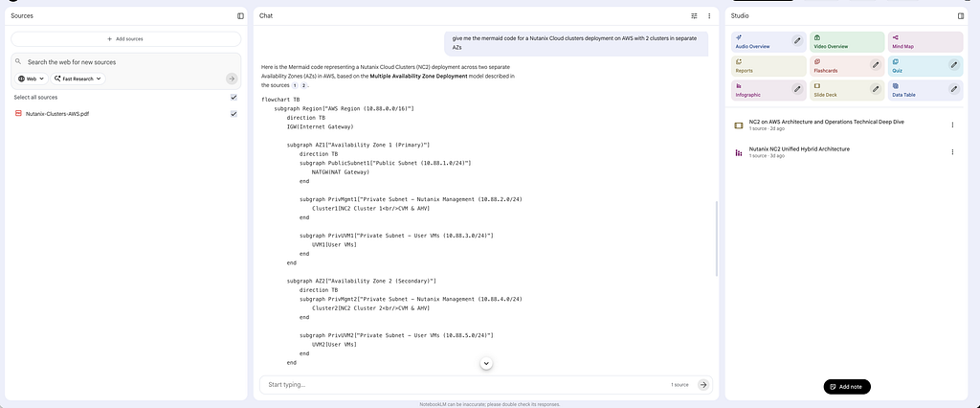Image resolution: width=980 pixels, height=408 pixels.
Task: Click citation number 2
Action: point(303,86)
